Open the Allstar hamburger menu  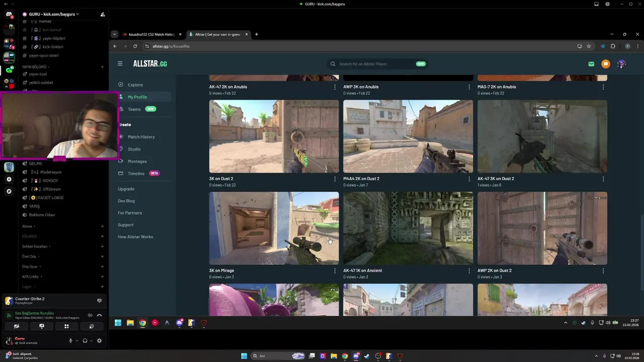(x=120, y=64)
